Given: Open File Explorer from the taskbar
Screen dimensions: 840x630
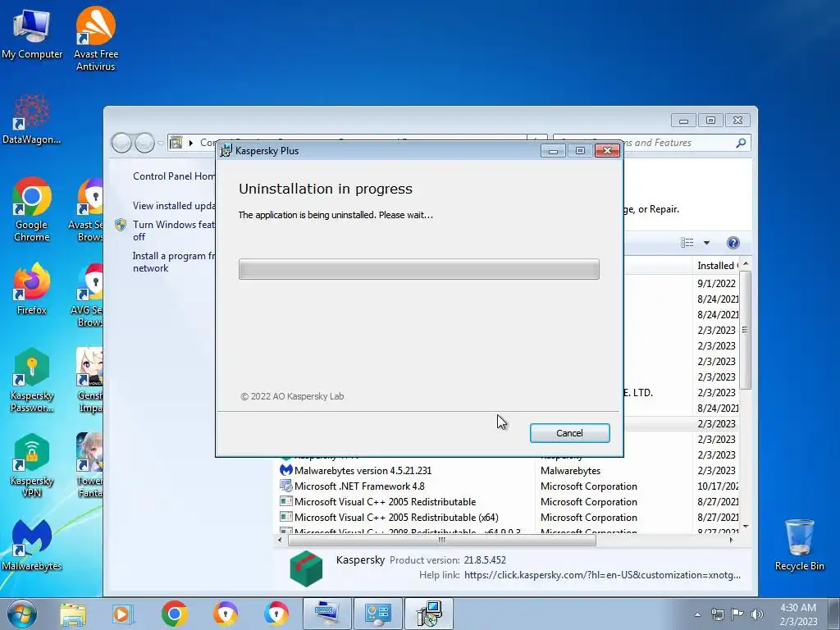Looking at the screenshot, I should point(73,614).
